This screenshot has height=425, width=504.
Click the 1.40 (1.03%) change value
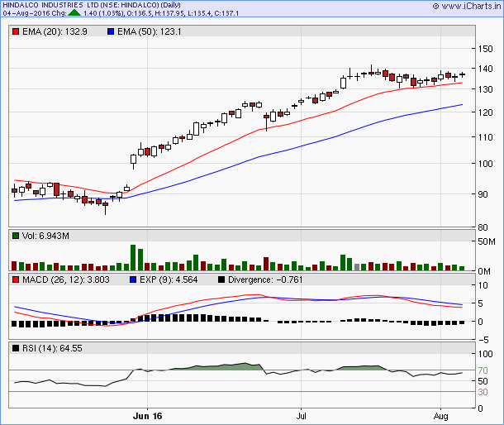(x=103, y=13)
